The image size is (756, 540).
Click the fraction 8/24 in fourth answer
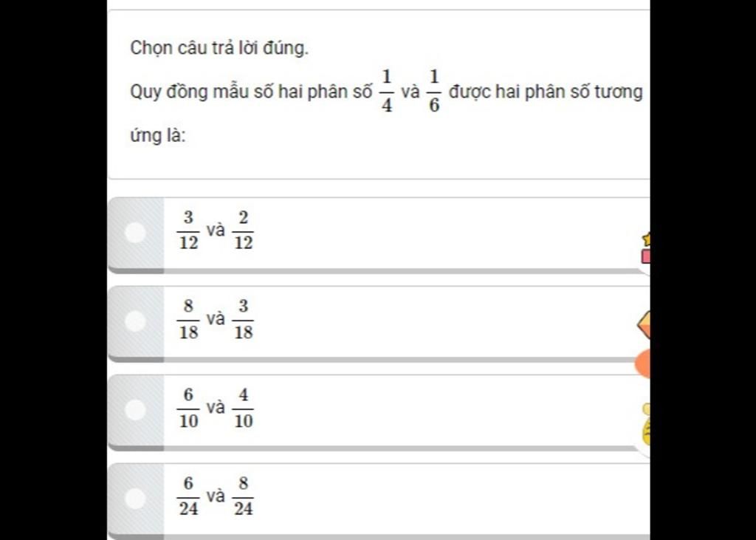[243, 496]
